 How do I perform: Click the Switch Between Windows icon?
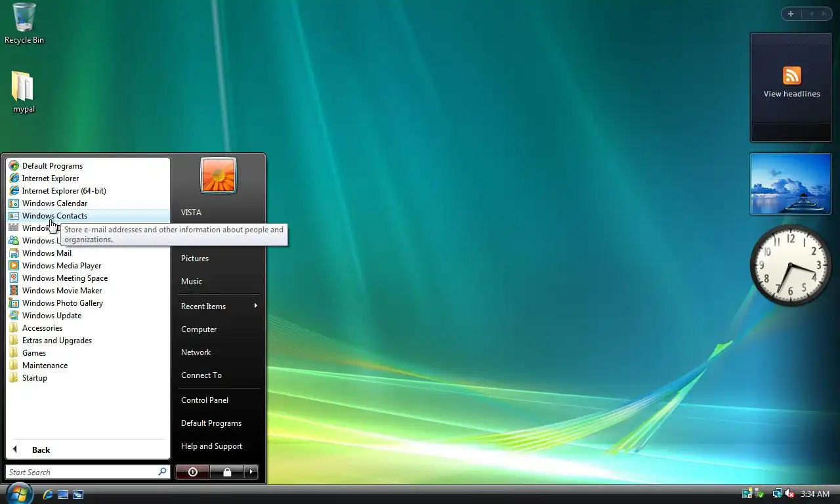pos(78,494)
